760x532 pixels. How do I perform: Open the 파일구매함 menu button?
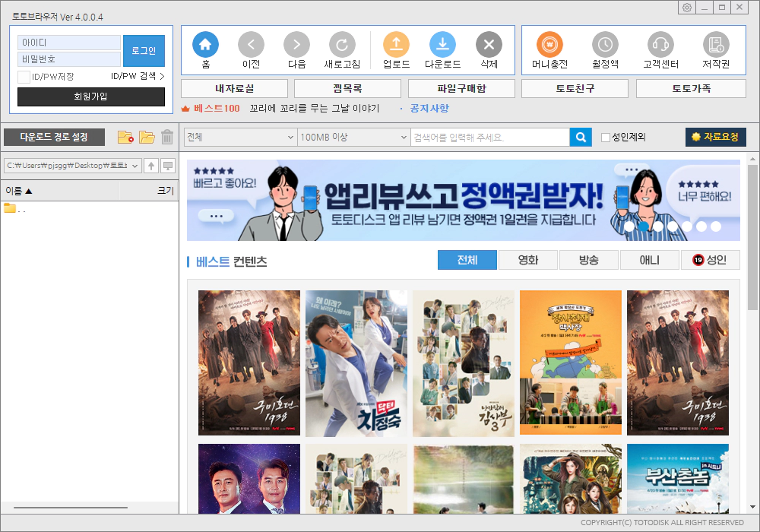[461, 89]
